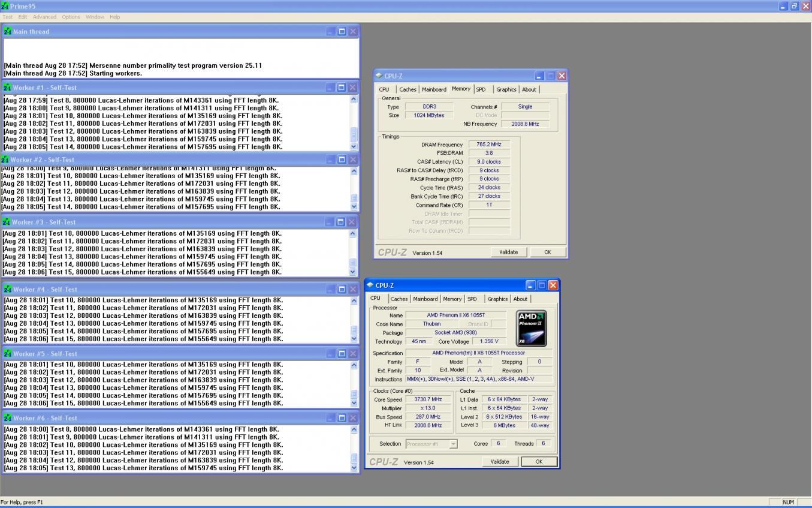Click the Worker #6 window icon
Image resolution: width=812 pixels, height=508 pixels.
coord(8,418)
